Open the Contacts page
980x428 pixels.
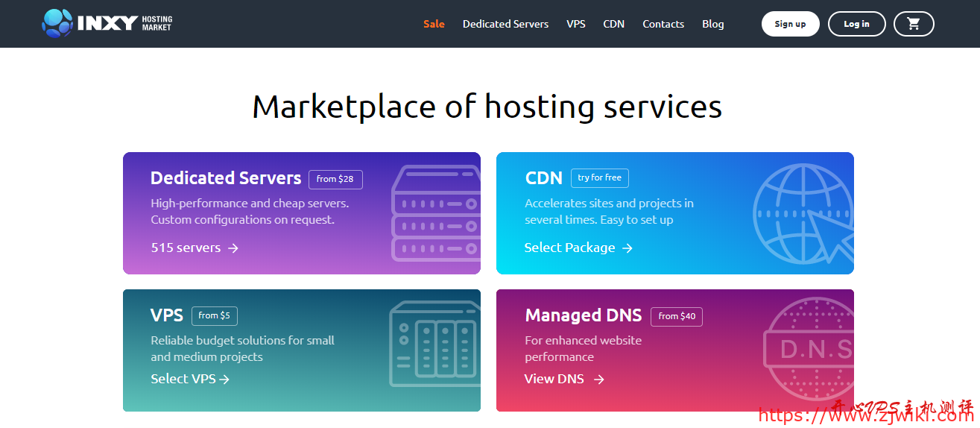(x=663, y=24)
